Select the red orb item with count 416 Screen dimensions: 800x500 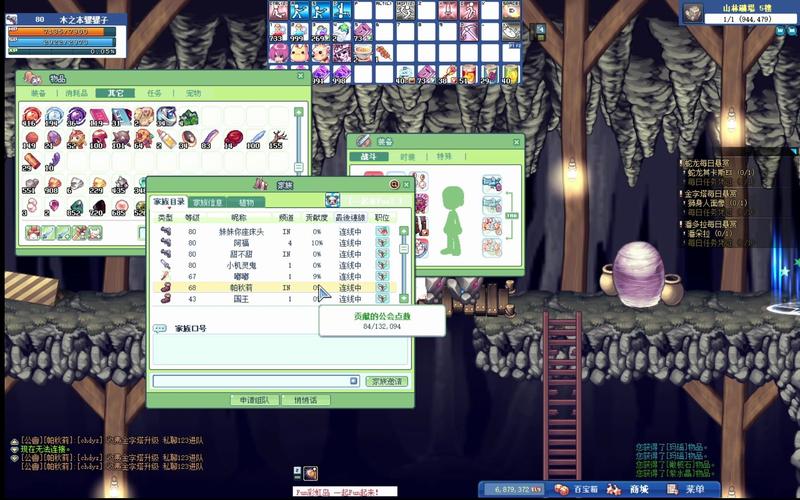pos(32,117)
